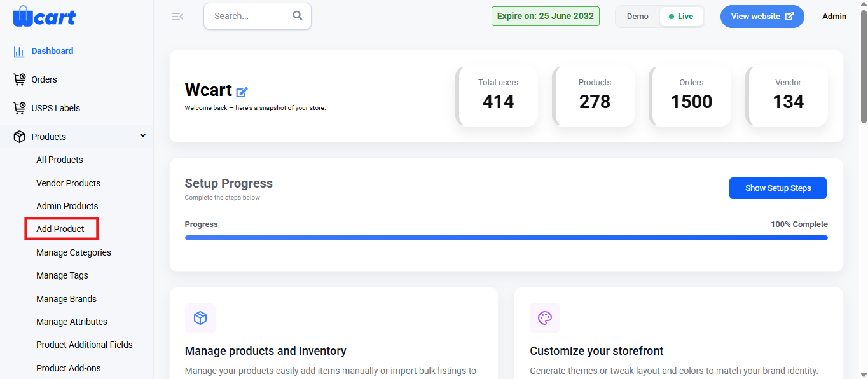Click the edit pencil icon beside Wcart
This screenshot has height=379, width=868.
(x=242, y=92)
